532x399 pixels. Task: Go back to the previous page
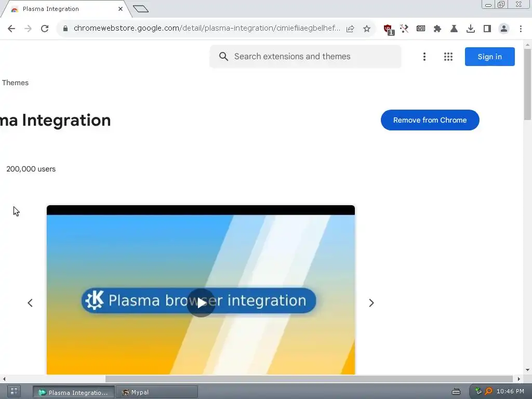click(11, 29)
